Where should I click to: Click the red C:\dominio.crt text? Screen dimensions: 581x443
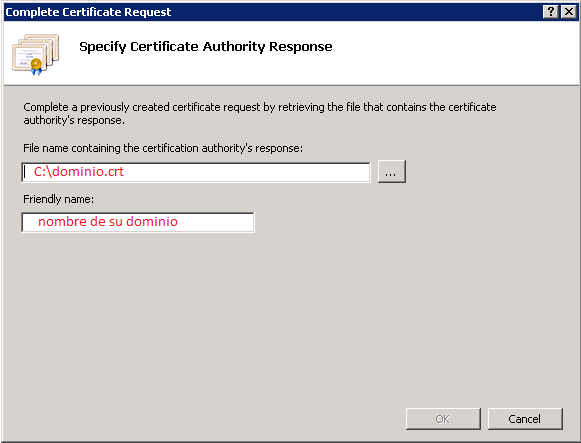pyautogui.click(x=79, y=172)
